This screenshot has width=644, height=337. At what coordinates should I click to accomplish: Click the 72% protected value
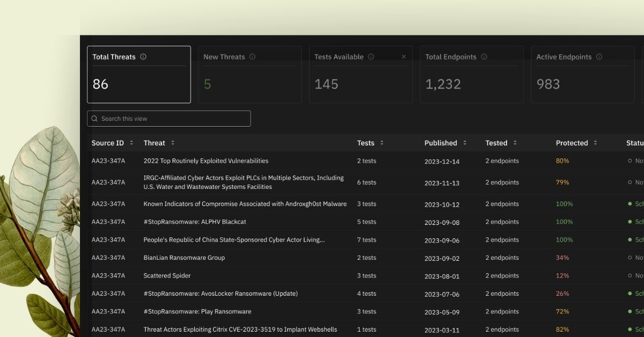562,311
